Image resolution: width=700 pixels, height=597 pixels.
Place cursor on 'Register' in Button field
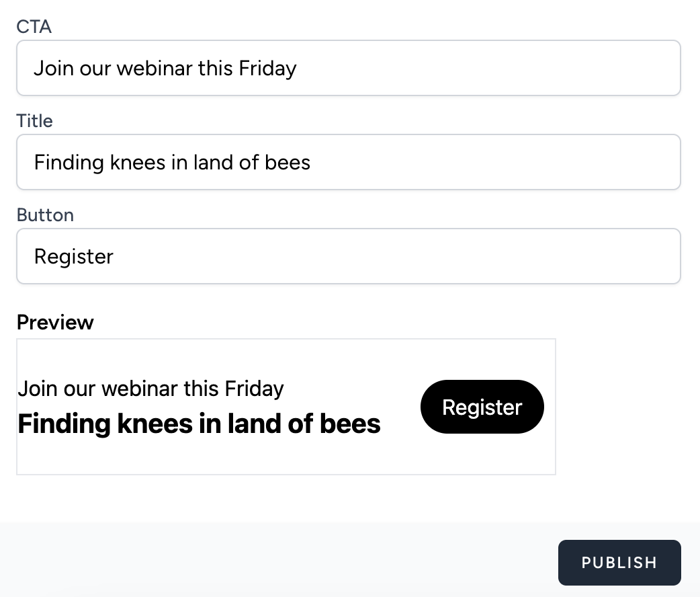point(74,256)
